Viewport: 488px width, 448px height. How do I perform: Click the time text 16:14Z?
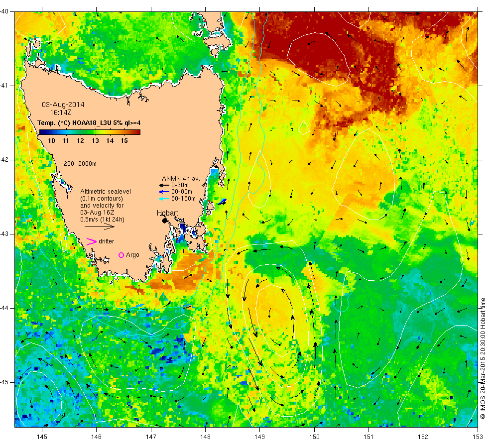point(61,112)
